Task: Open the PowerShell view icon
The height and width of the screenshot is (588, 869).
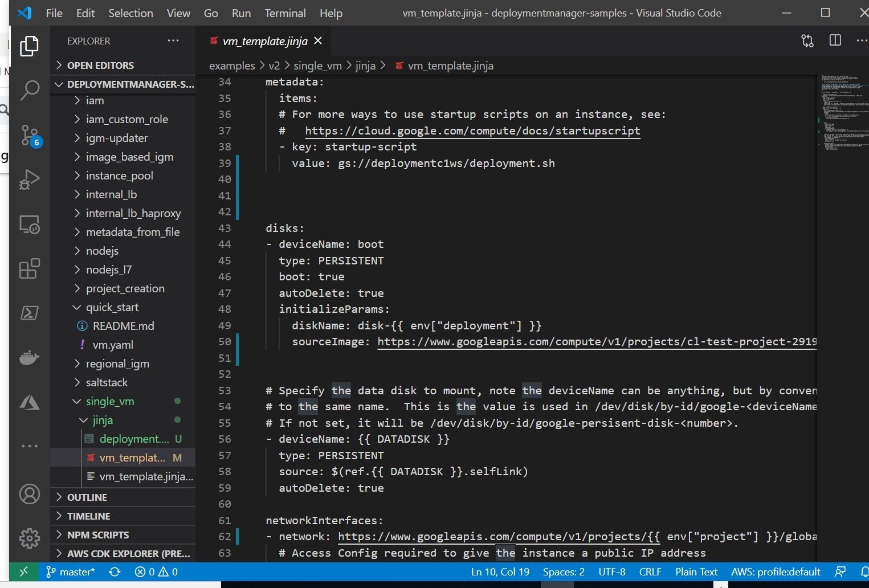Action: [30, 313]
